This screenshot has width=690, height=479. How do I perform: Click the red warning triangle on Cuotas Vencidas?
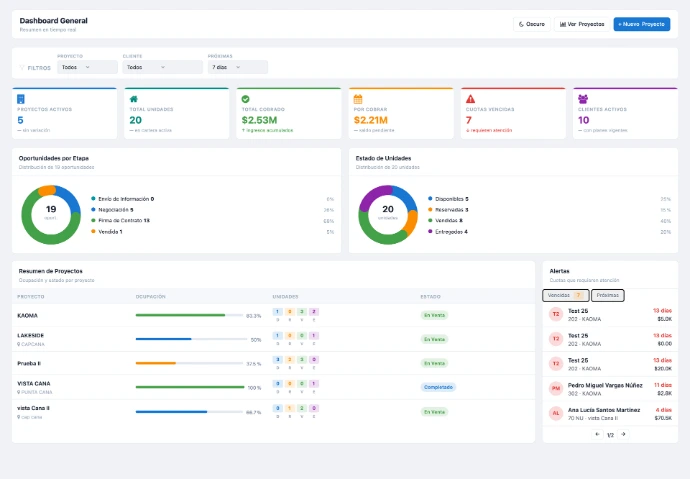click(x=470, y=99)
